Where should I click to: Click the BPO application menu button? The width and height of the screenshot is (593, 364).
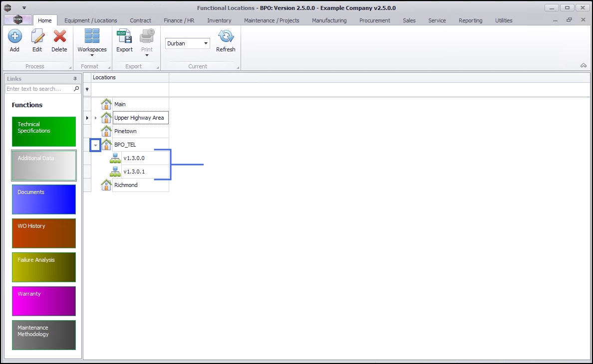tap(18, 20)
